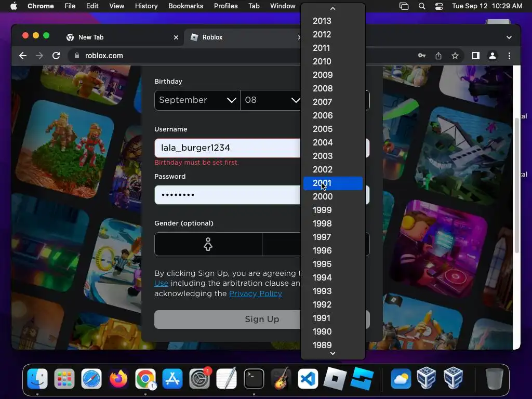
Task: Click the page vertical scrollbar
Action: [x=517, y=185]
